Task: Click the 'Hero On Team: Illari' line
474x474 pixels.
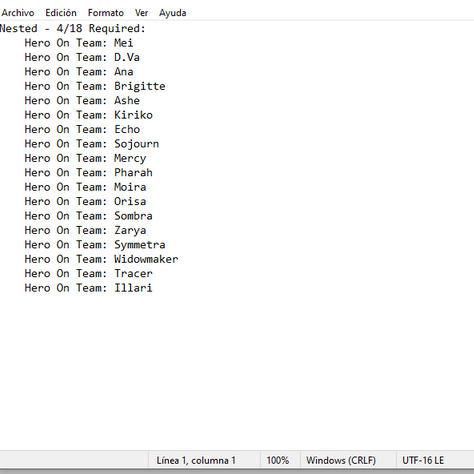Action: tap(88, 288)
